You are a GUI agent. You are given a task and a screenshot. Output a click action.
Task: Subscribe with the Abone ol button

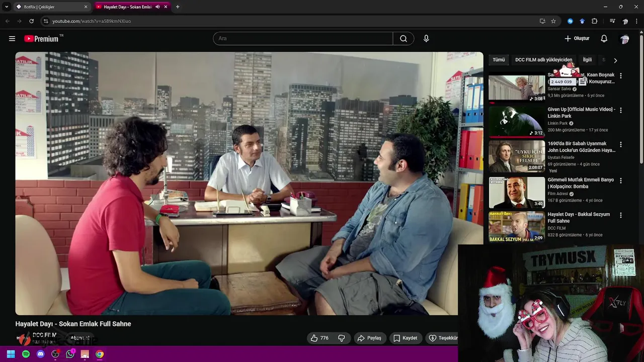pos(80,338)
